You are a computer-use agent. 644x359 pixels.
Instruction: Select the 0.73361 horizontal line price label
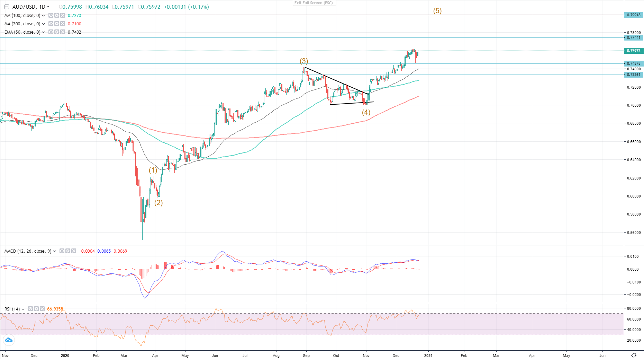pyautogui.click(x=634, y=75)
